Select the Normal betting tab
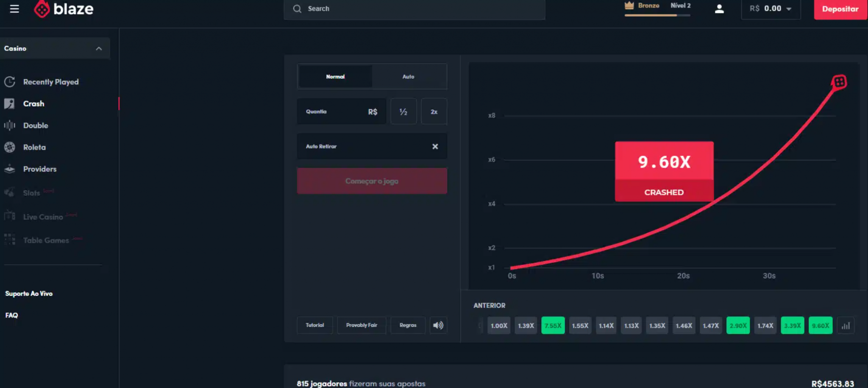The width and height of the screenshot is (868, 388). pyautogui.click(x=335, y=76)
